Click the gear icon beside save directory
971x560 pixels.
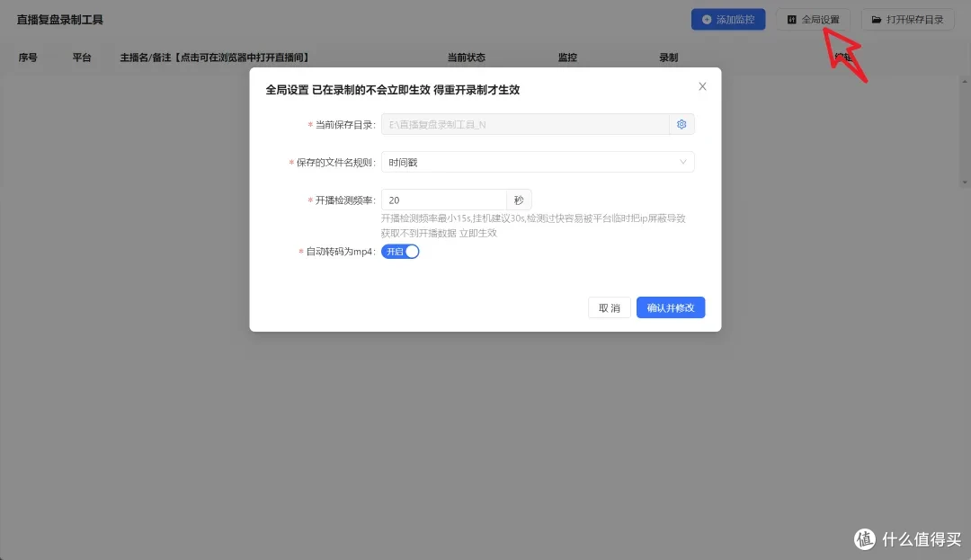click(681, 124)
